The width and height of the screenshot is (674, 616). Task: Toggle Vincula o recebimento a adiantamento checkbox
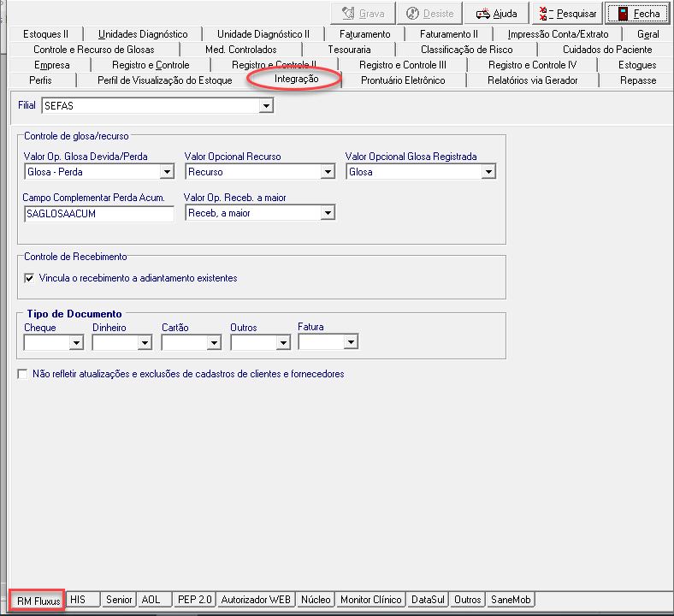29,279
